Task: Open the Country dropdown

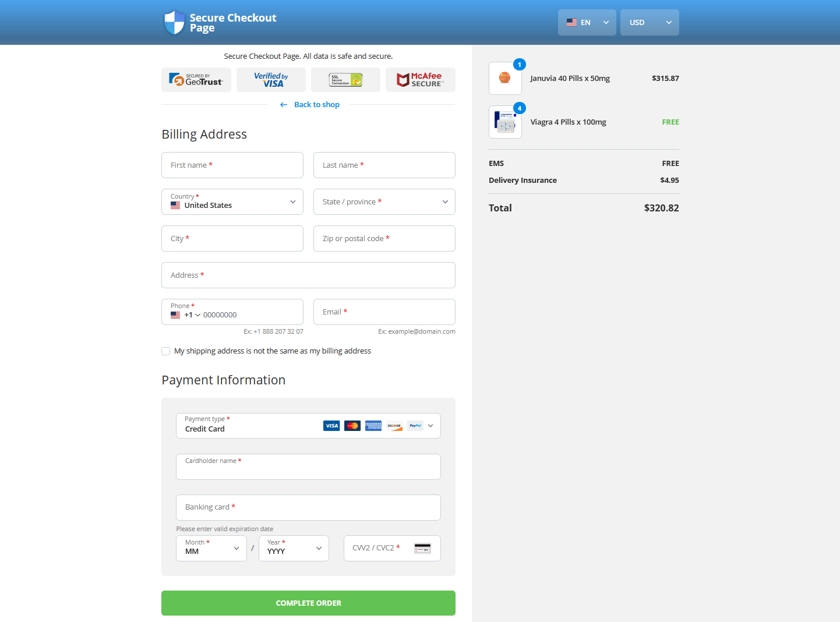Action: click(x=232, y=202)
